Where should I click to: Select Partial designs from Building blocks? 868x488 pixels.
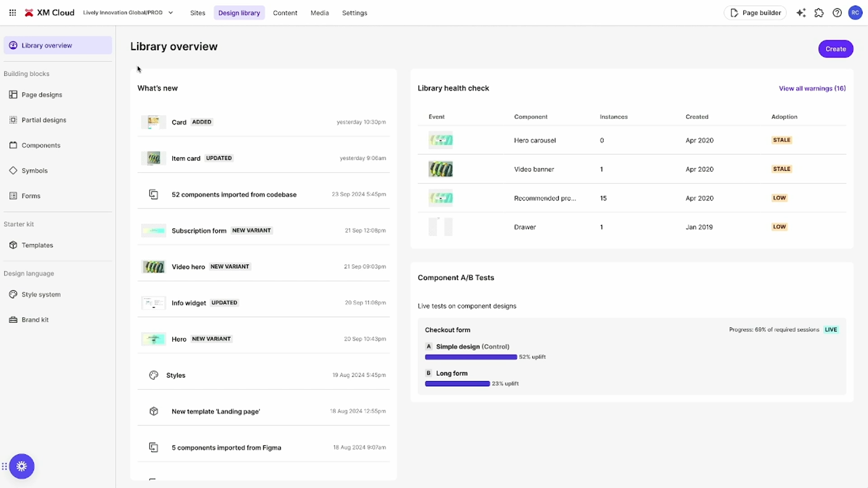pos(43,120)
